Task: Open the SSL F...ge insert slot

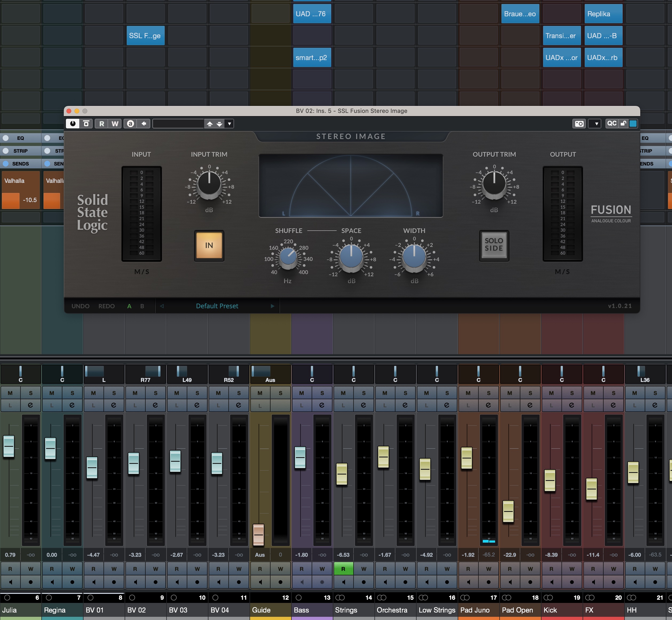Action: [x=146, y=35]
